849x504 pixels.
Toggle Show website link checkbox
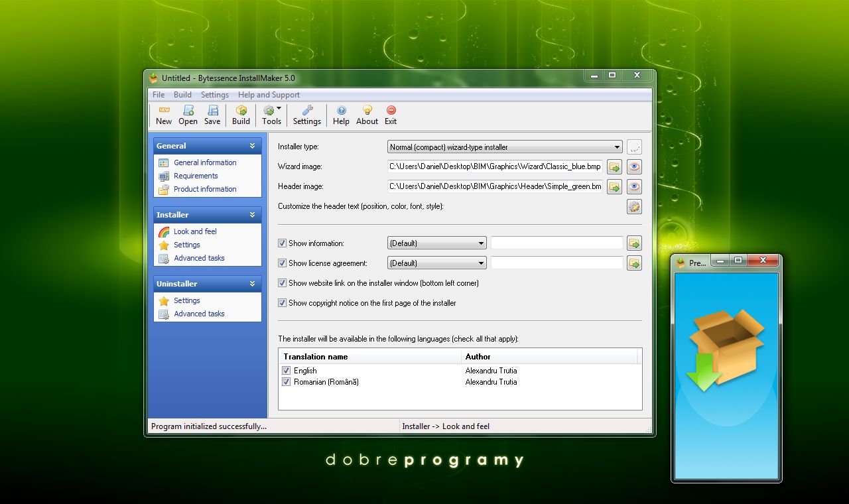pyautogui.click(x=283, y=283)
